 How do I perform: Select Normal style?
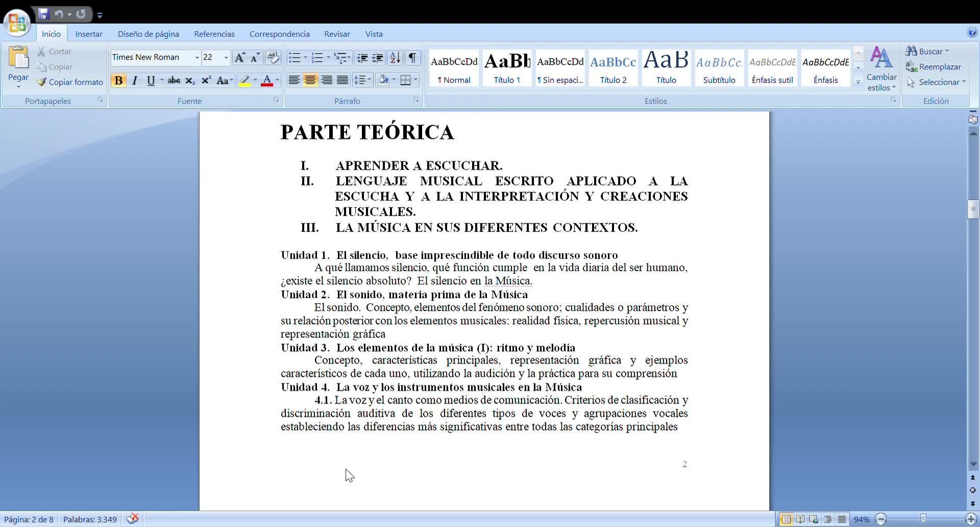[x=454, y=68]
